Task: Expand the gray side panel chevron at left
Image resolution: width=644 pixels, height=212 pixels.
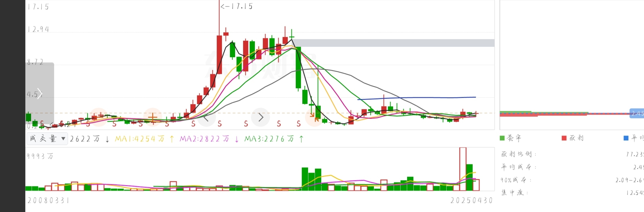Action: (40, 94)
